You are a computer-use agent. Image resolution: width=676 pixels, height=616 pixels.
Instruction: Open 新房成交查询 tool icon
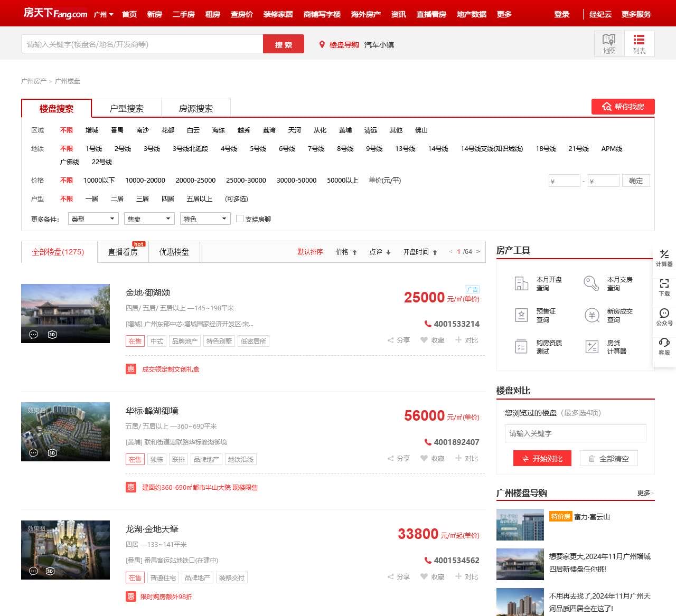pos(592,315)
